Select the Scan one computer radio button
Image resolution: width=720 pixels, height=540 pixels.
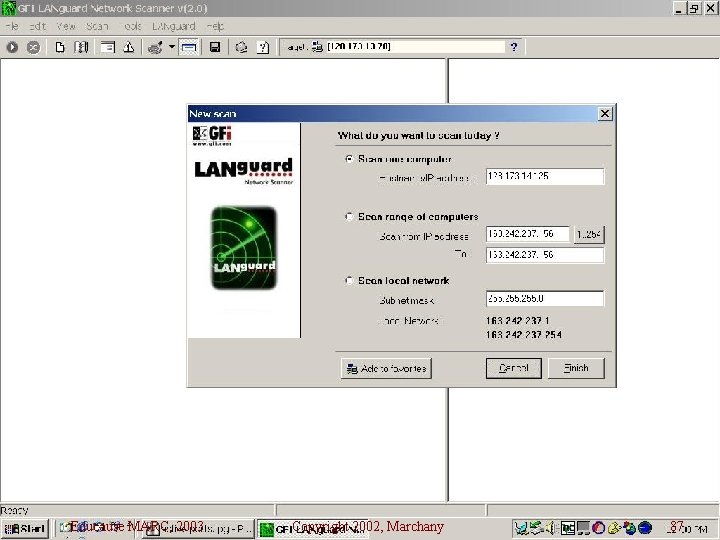click(349, 159)
